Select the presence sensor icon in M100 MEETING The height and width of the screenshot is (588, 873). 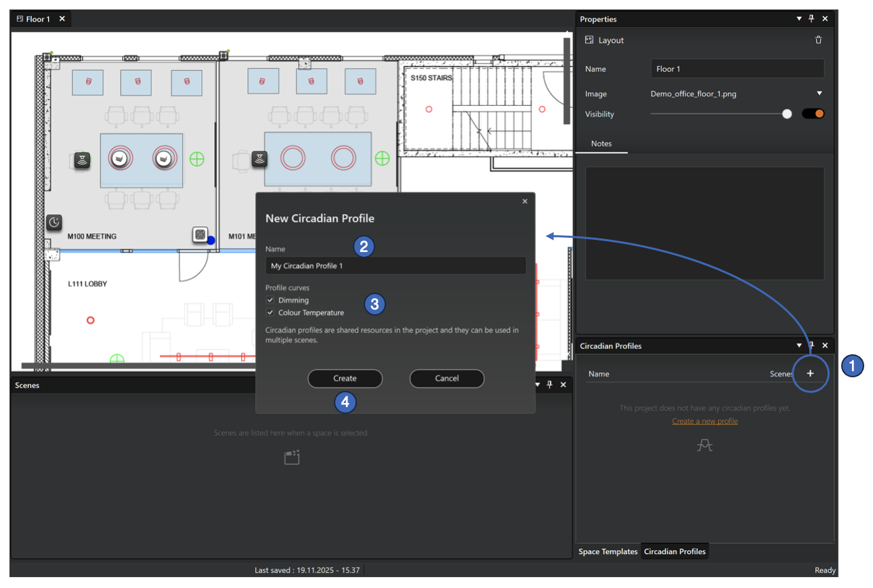[x=81, y=159]
